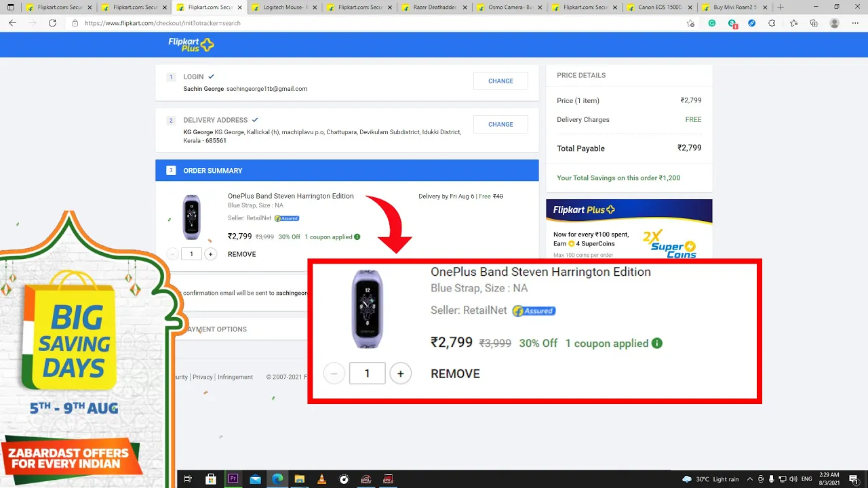Increase quantity with plus outside red box
This screenshot has height=488, width=868.
[210, 254]
